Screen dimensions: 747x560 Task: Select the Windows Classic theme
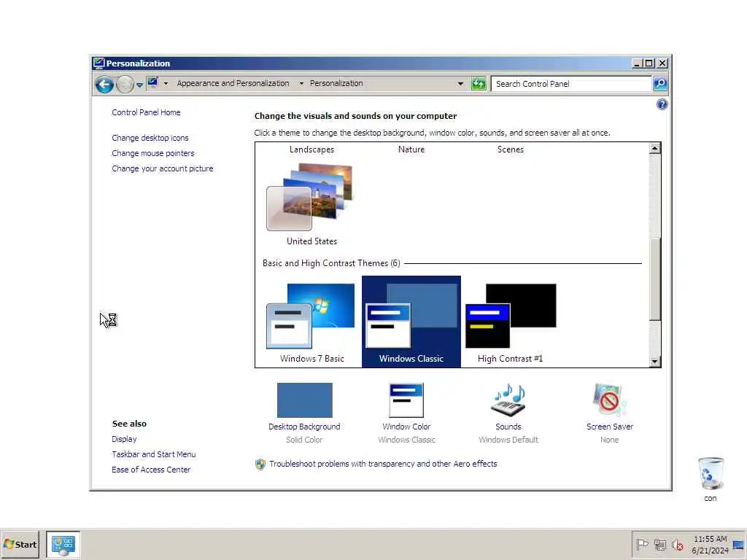(x=411, y=322)
